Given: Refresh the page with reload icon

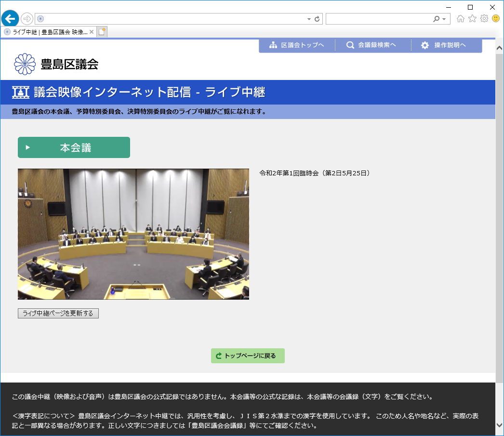Looking at the screenshot, I should pyautogui.click(x=317, y=19).
